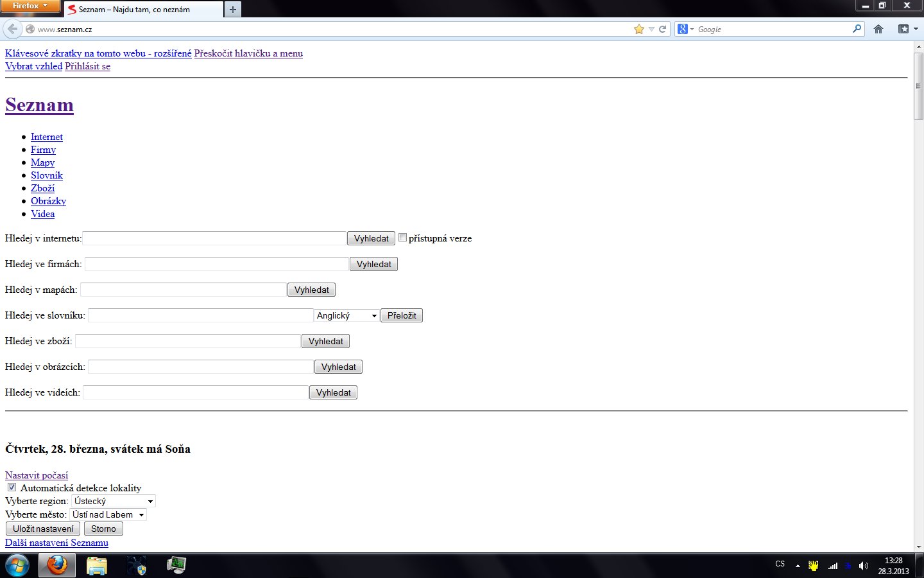The width and height of the screenshot is (924, 578).
Task: Click Vyhledat next to internet search
Action: click(x=371, y=238)
